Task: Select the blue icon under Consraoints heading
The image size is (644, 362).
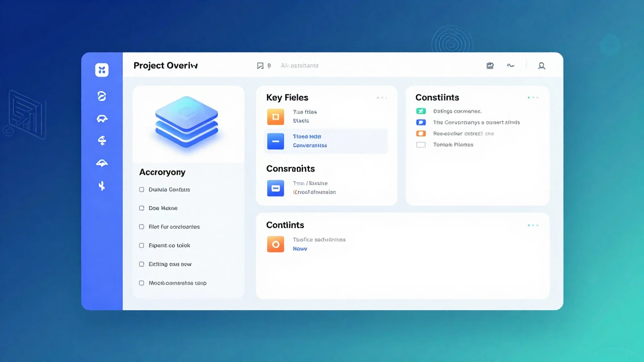Action: (275, 188)
